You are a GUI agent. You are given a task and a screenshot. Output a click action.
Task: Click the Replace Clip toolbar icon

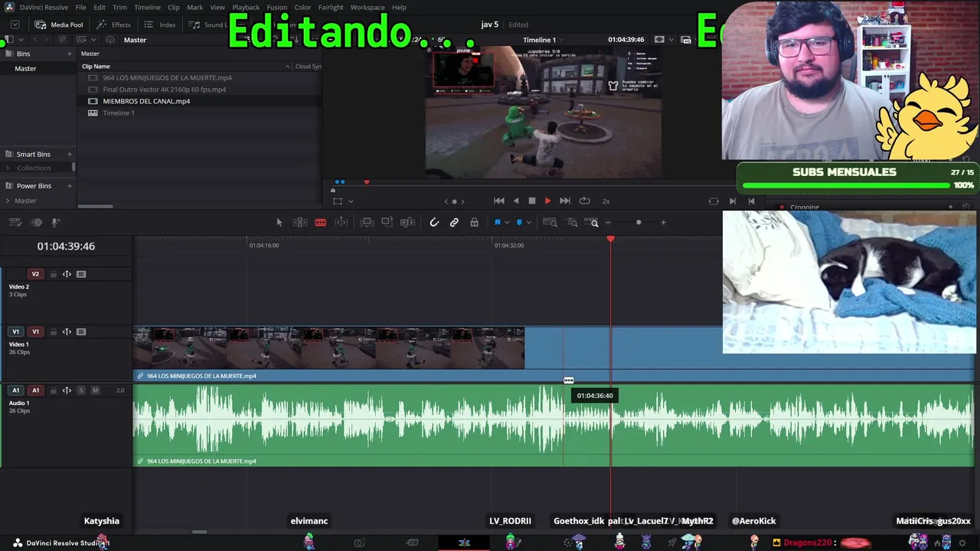pos(407,223)
